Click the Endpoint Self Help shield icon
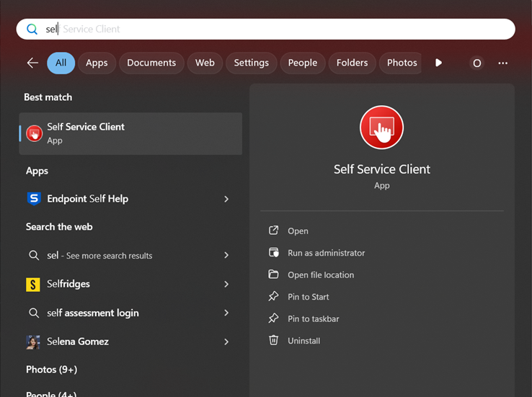This screenshot has height=397, width=532. click(x=34, y=199)
